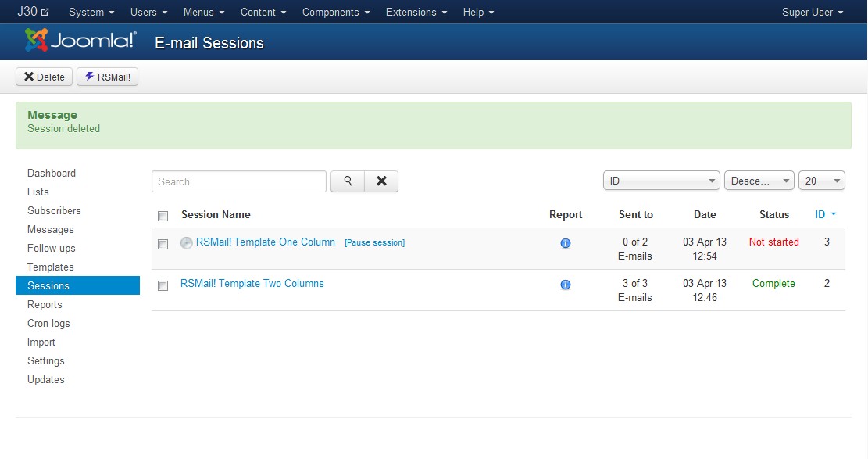Click the status icon beside Template One Column
868x459 pixels.
coord(187,243)
